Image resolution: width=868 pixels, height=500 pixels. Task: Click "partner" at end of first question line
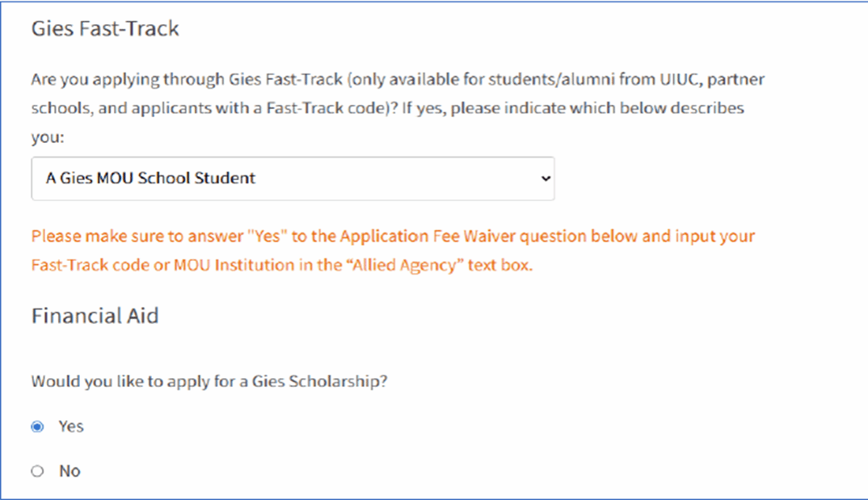click(x=737, y=80)
